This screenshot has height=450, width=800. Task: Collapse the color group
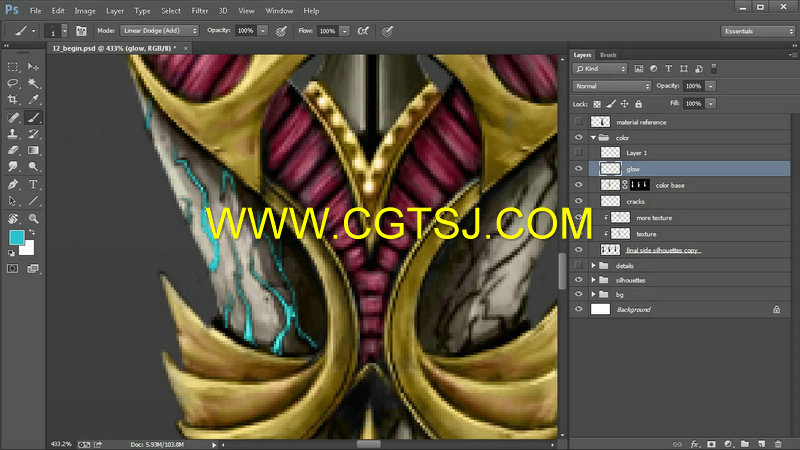tap(593, 138)
